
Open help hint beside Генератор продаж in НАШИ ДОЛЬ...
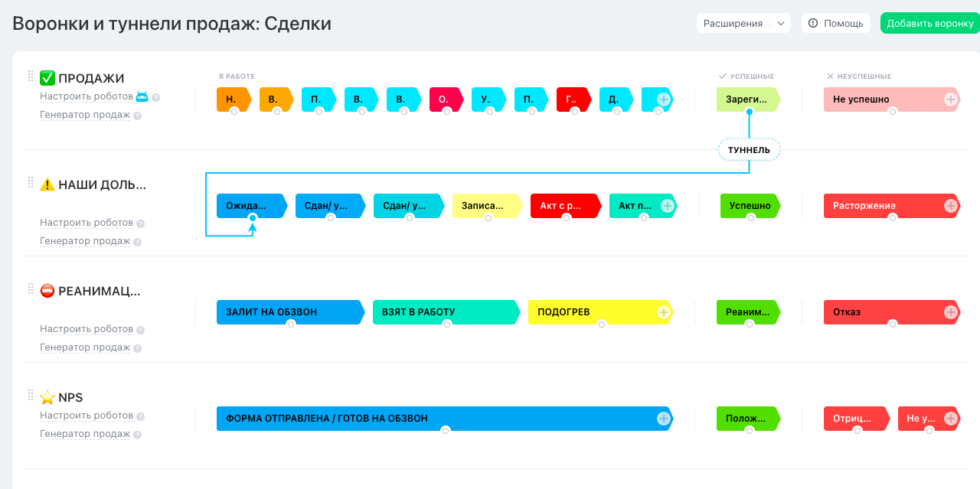tap(138, 243)
